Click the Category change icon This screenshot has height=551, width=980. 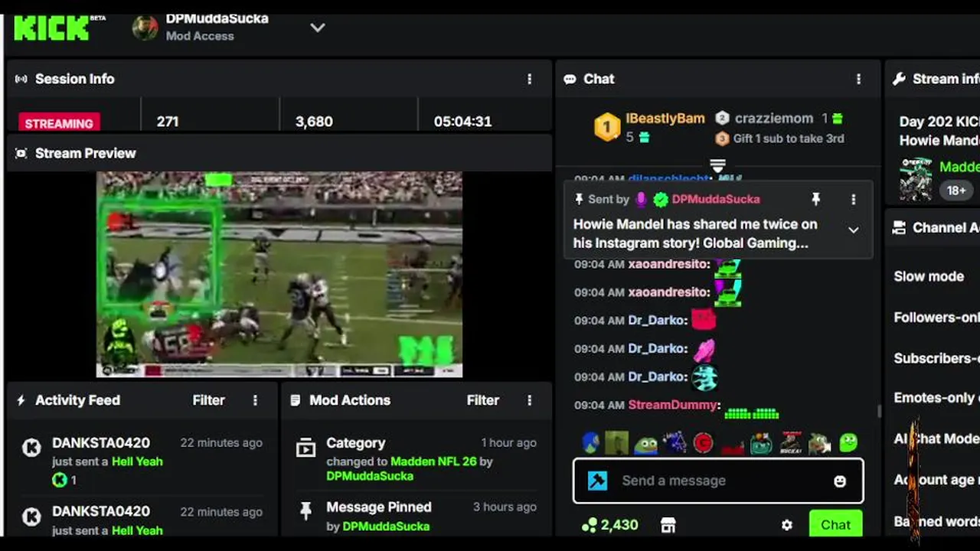(x=305, y=448)
